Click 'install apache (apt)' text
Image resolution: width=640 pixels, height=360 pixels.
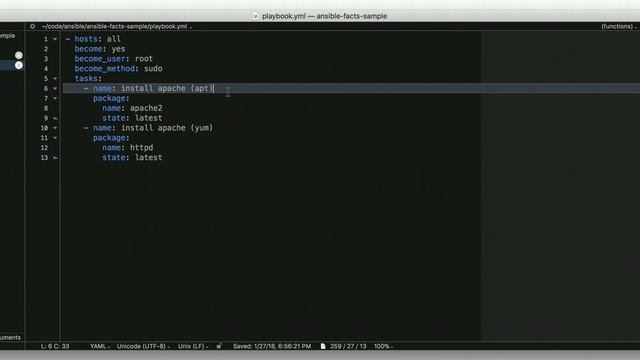[x=167, y=89]
